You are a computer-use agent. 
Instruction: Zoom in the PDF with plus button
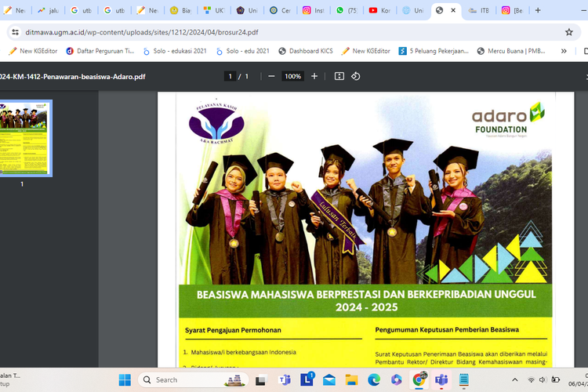pos(314,76)
